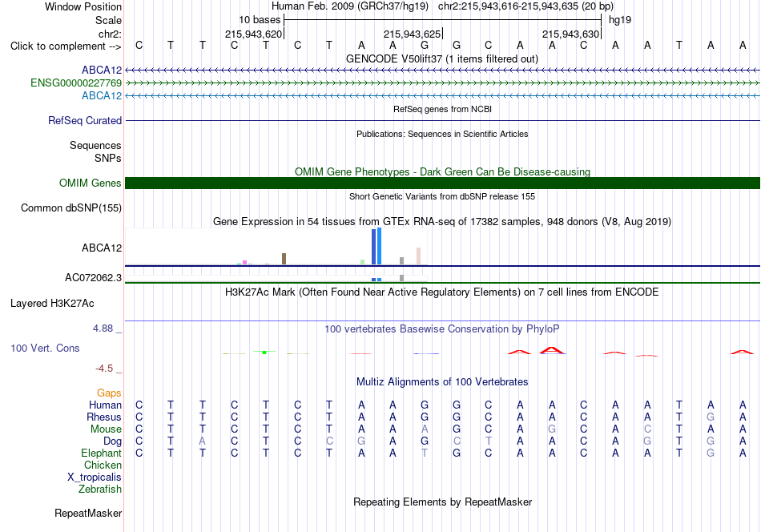The width and height of the screenshot is (761, 532).
Task: Click the 'hg19' label beside scale bar
Action: coord(620,20)
